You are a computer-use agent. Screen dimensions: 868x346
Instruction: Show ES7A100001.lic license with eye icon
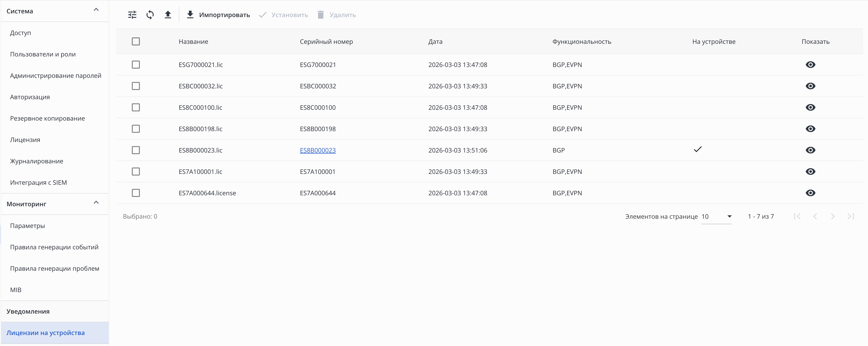810,172
